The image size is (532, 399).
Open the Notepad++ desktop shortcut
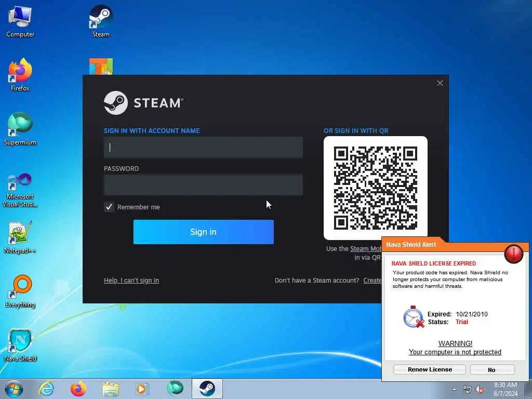(x=20, y=237)
